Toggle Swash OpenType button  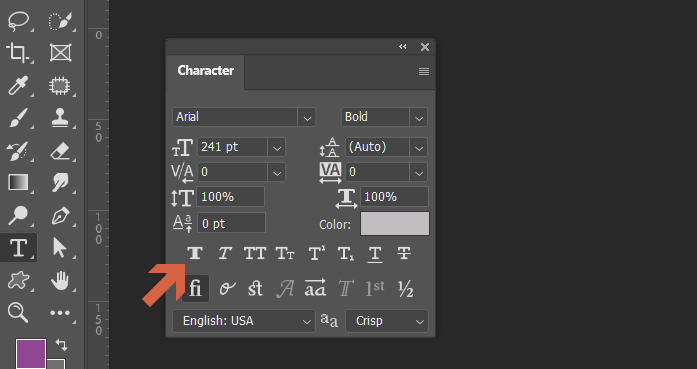pyautogui.click(x=285, y=289)
